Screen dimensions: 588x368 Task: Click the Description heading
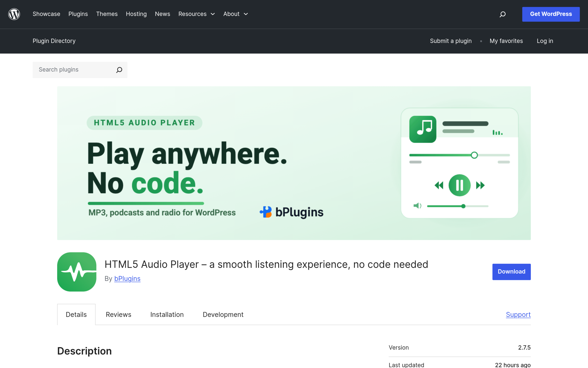(84, 351)
